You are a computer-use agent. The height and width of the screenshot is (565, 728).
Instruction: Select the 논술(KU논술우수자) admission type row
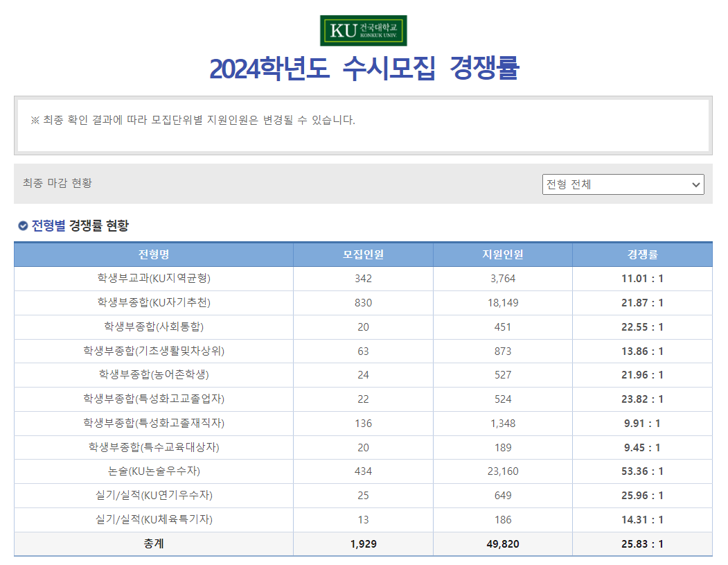tap(152, 471)
